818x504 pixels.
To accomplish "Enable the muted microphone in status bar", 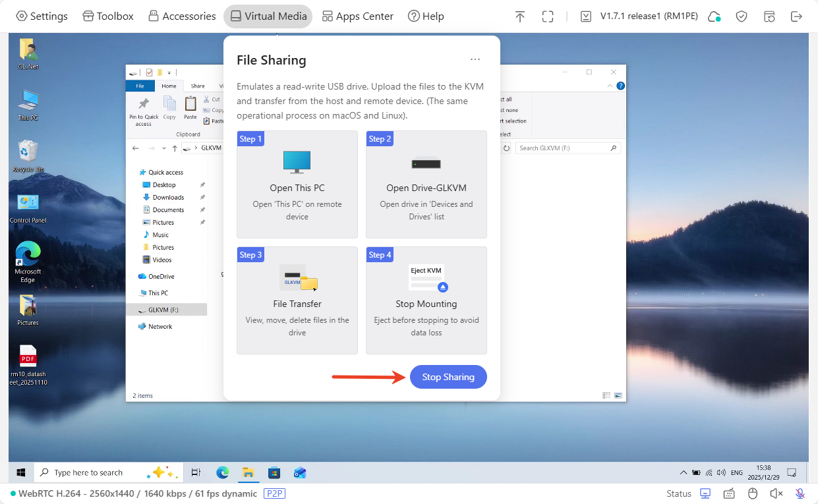I will tap(800, 493).
